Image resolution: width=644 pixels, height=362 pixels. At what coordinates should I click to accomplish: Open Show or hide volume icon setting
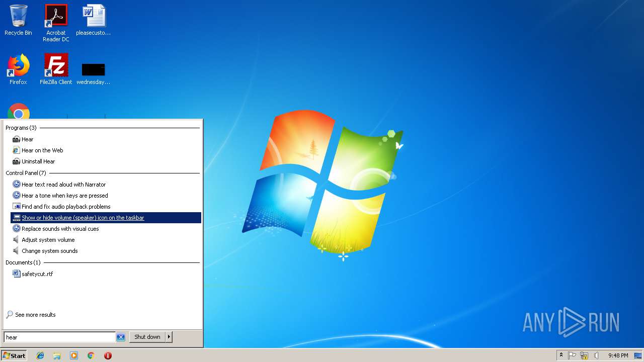106,218
